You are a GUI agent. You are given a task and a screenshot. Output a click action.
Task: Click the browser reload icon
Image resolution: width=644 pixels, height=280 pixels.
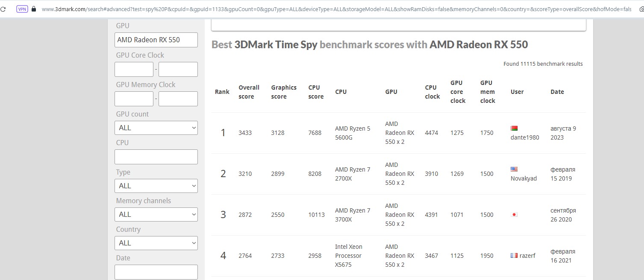tap(3, 9)
